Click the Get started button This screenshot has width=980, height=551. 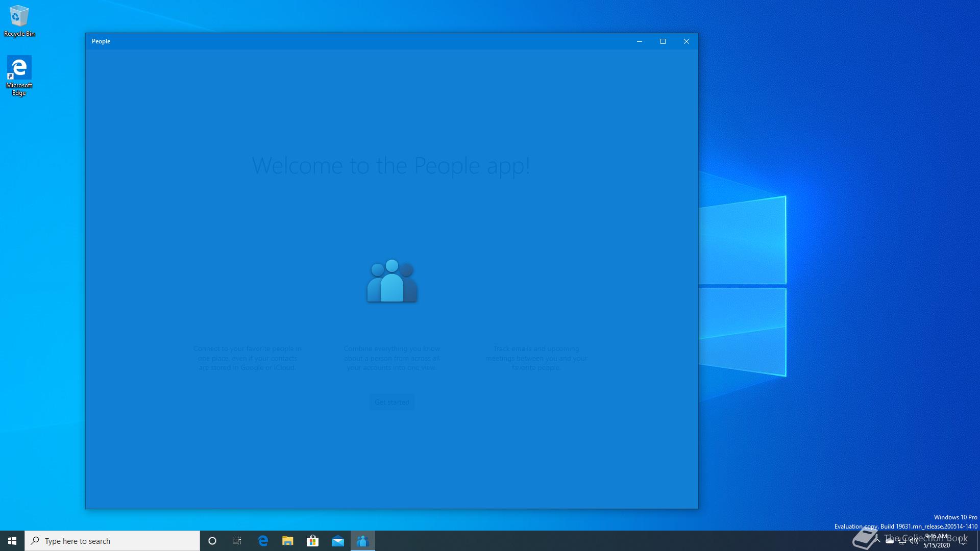pyautogui.click(x=391, y=402)
